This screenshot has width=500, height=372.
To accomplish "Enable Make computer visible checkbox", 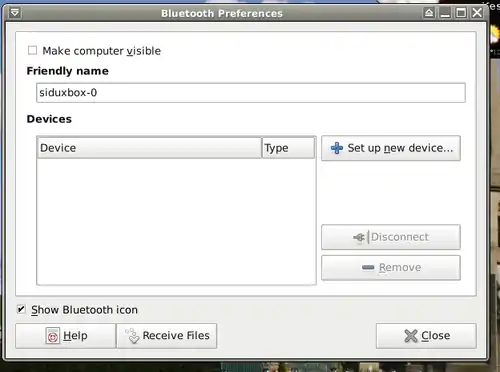I will 32,50.
